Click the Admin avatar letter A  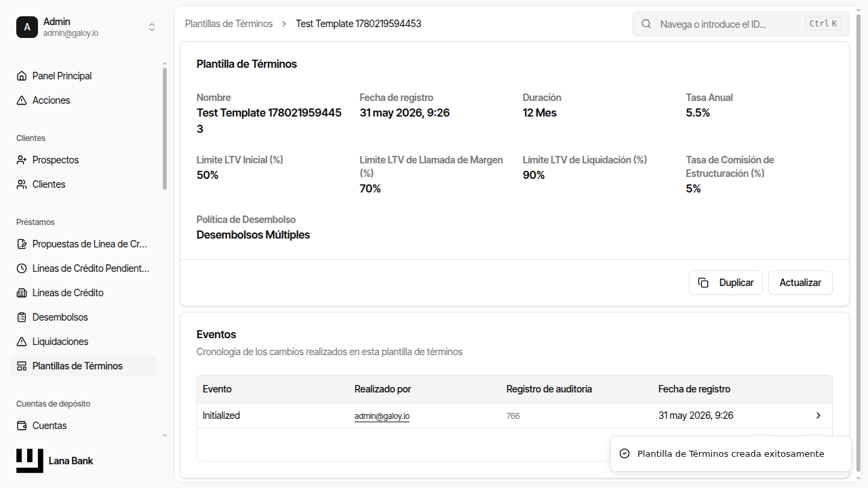(x=27, y=27)
